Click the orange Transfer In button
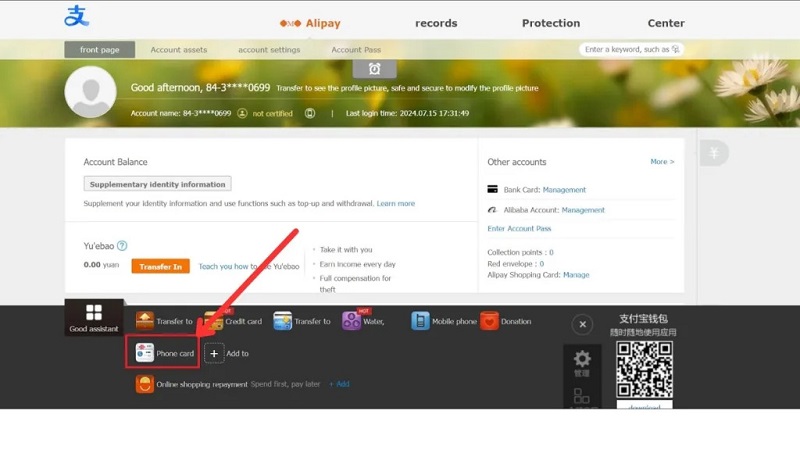 161,266
